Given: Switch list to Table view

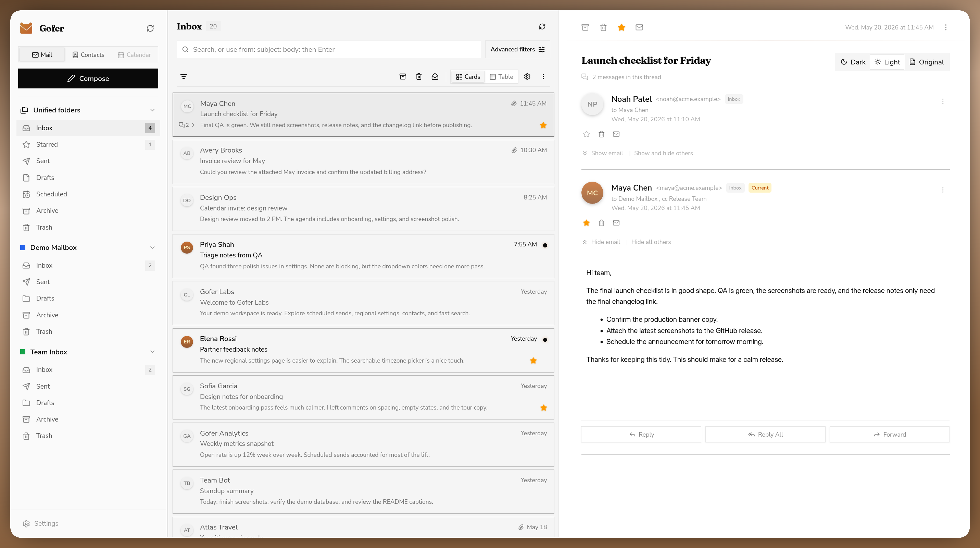Looking at the screenshot, I should [501, 76].
